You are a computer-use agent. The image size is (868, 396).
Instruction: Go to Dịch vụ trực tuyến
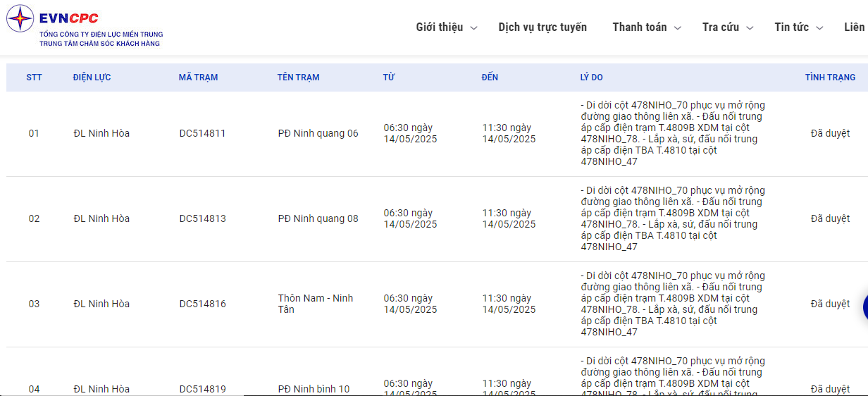(x=542, y=27)
